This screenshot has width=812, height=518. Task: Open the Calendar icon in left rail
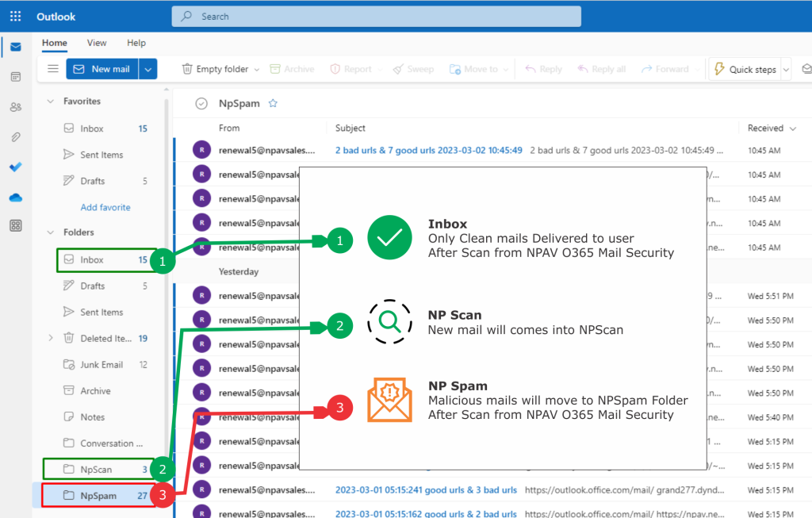click(x=16, y=77)
